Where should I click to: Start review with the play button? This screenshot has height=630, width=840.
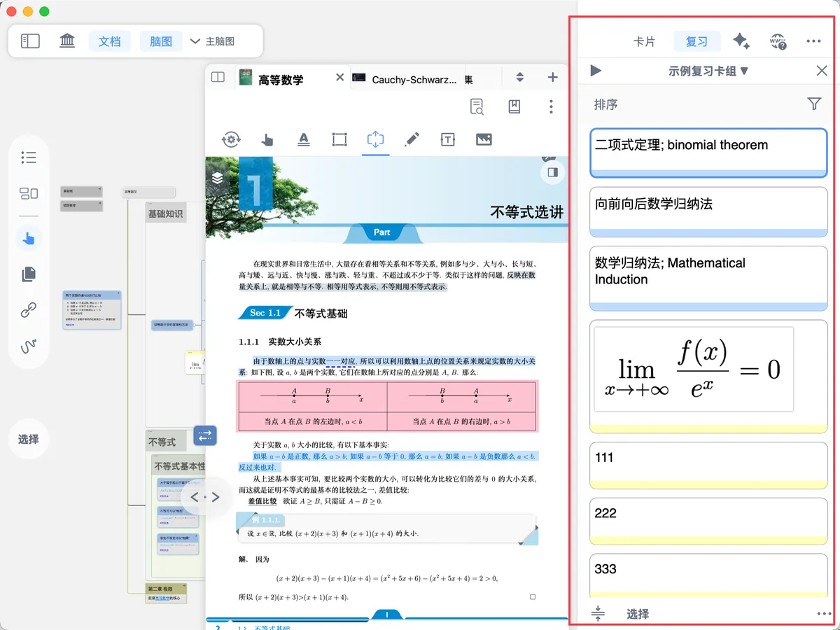pyautogui.click(x=596, y=71)
